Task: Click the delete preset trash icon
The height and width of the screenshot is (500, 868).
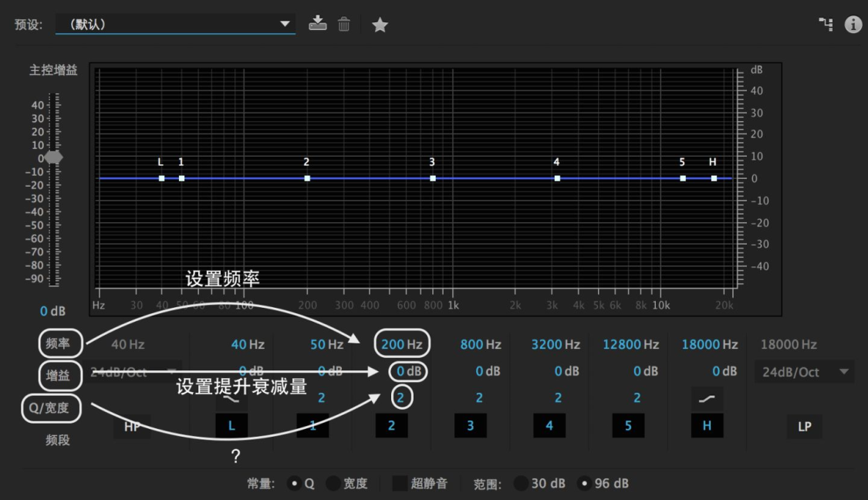Action: pyautogui.click(x=344, y=24)
